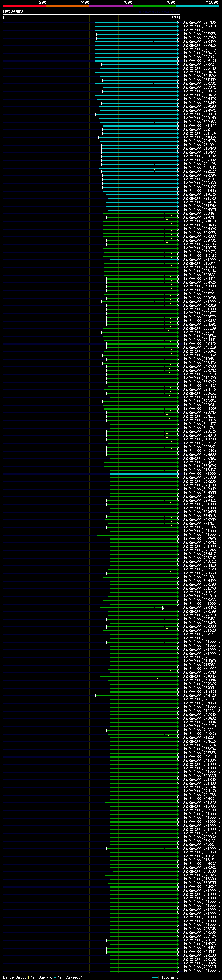The width and height of the screenshot is (222, 980).
Task: Click the UniRef100_C7YKA1 hit label
Action: [x=199, y=332]
